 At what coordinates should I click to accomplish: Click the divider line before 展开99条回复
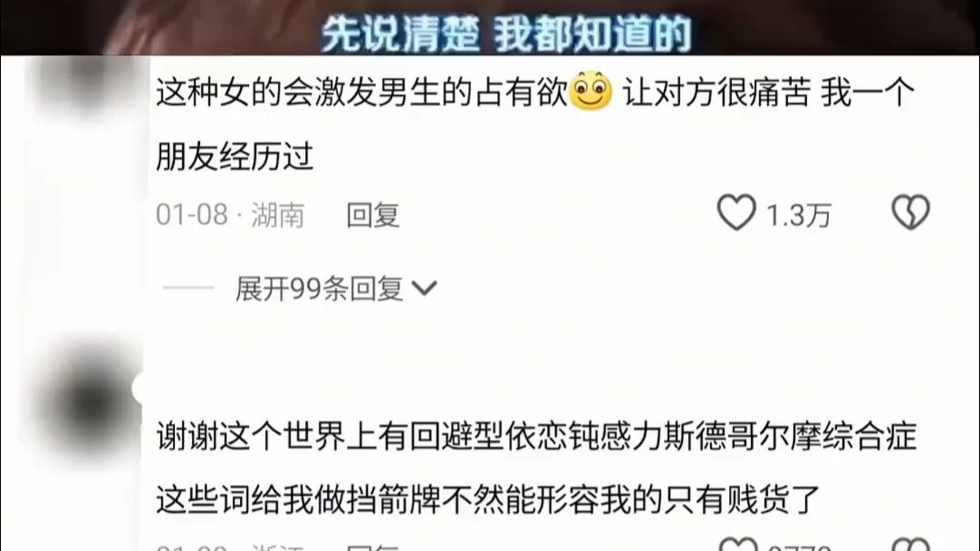coord(188,288)
